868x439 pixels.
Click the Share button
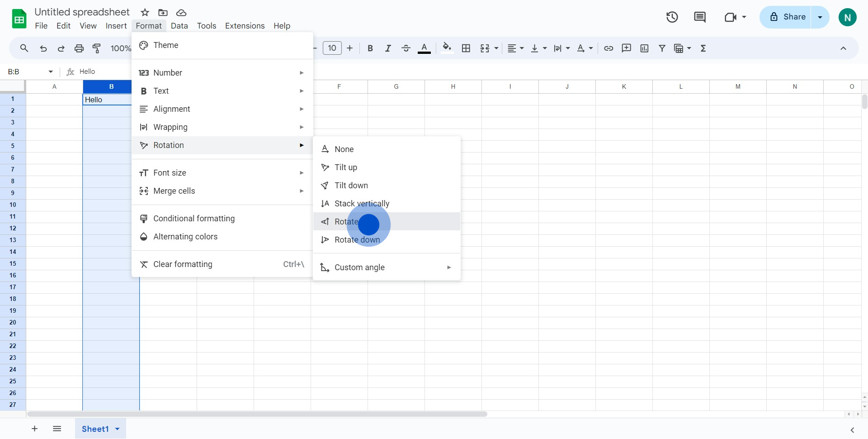point(786,17)
